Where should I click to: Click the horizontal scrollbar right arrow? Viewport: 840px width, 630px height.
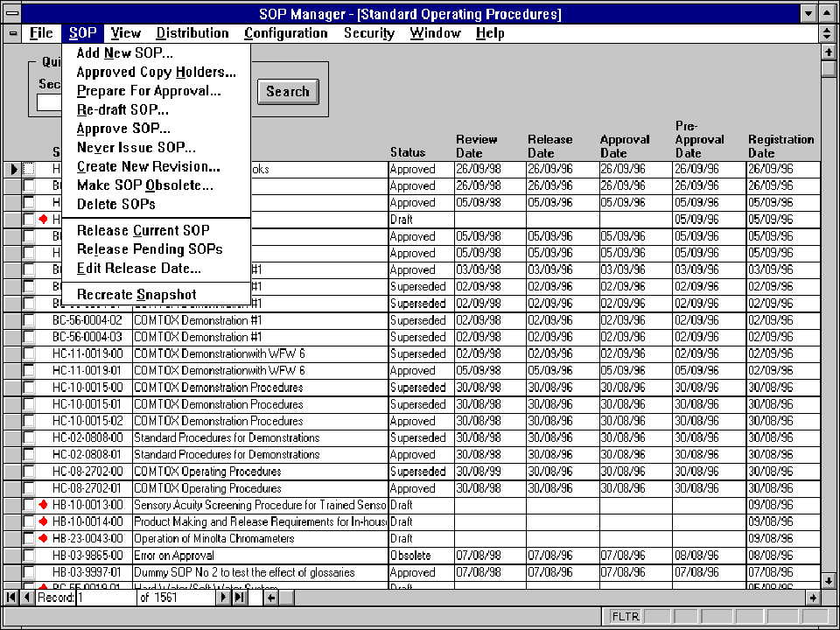click(x=813, y=598)
